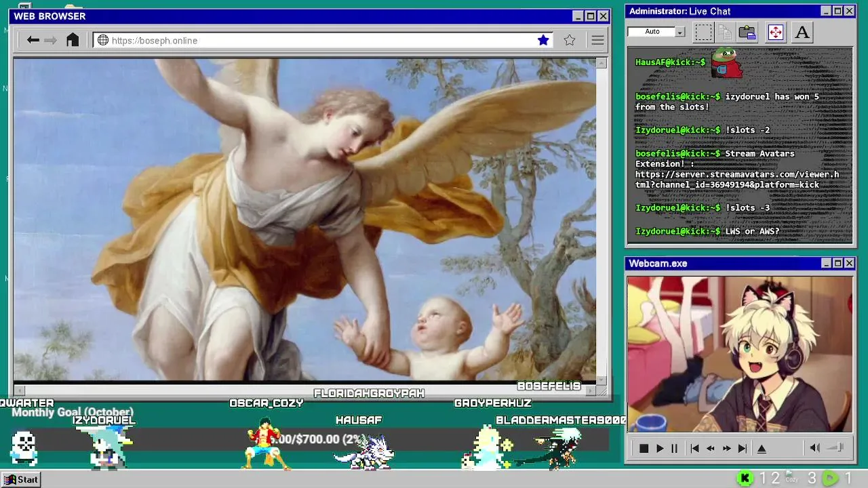Click the green Rumble play icon in tray
Image resolution: width=868 pixels, height=488 pixels.
pos(830,479)
